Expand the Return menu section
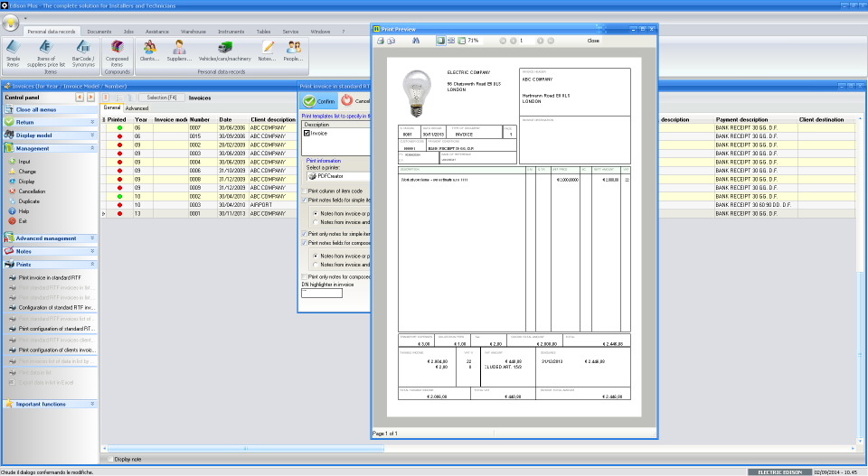Viewport: 868px width, 476px height. point(50,122)
